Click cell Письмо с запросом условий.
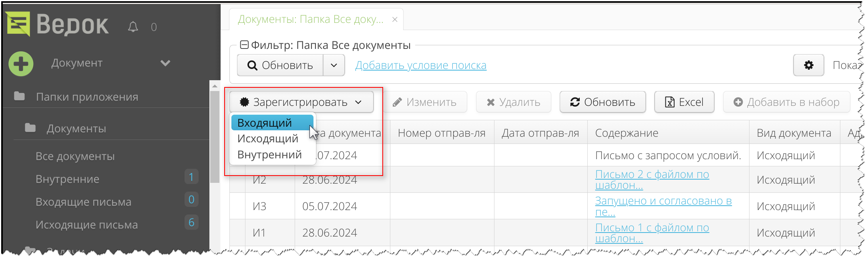The image size is (868, 259). [x=668, y=155]
